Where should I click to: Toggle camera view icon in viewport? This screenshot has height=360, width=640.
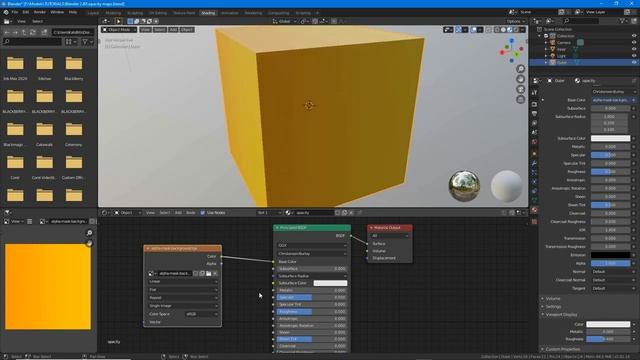(520, 89)
